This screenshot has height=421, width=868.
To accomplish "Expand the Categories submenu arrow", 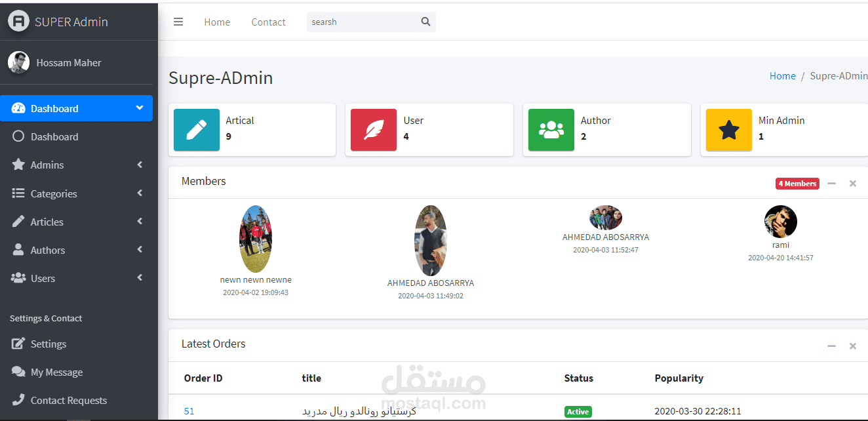I will [x=140, y=193].
